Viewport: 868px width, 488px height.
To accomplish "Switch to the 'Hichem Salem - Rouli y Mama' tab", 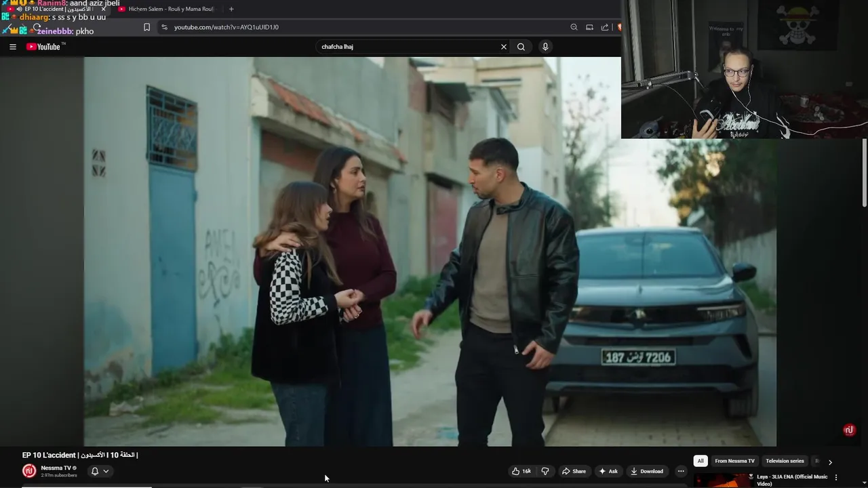I will click(166, 9).
